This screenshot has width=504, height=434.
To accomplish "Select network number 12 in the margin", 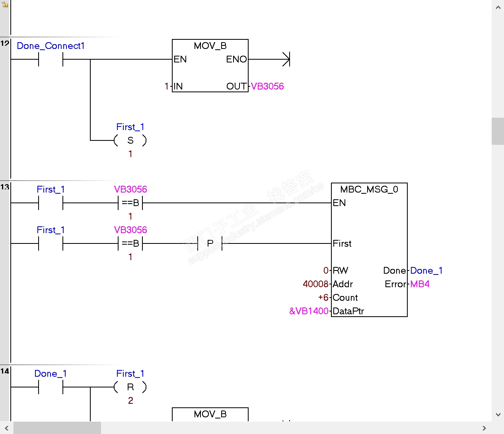I will tap(5, 43).
